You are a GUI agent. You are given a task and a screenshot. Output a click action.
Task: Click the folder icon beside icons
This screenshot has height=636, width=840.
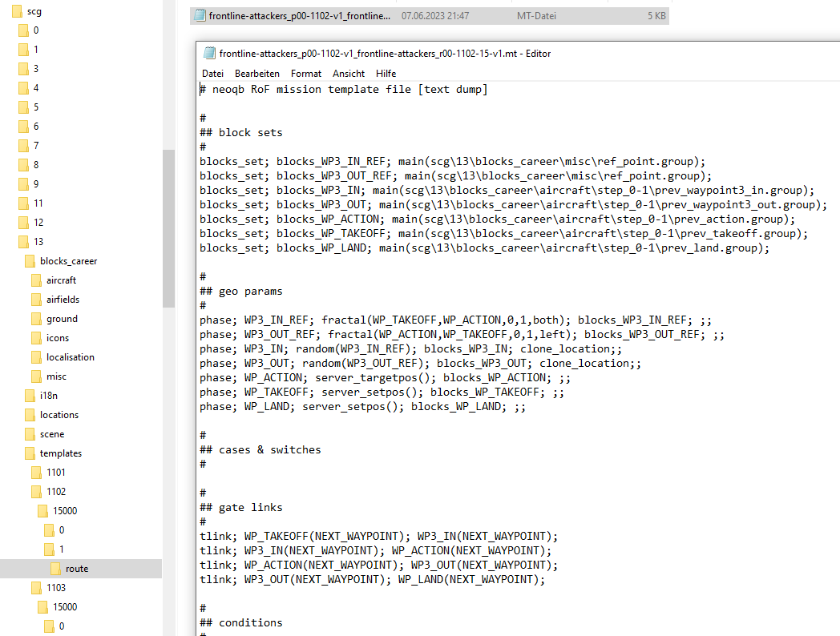36,338
